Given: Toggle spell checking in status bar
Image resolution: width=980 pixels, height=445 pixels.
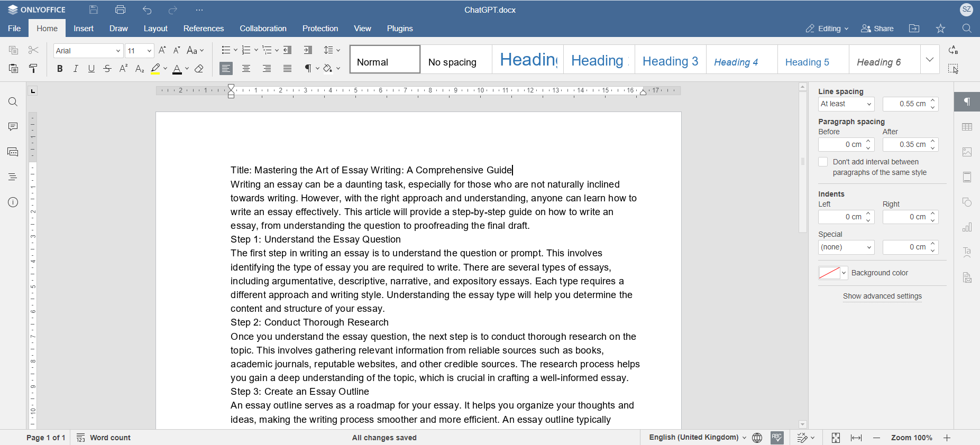Looking at the screenshot, I should [777, 438].
